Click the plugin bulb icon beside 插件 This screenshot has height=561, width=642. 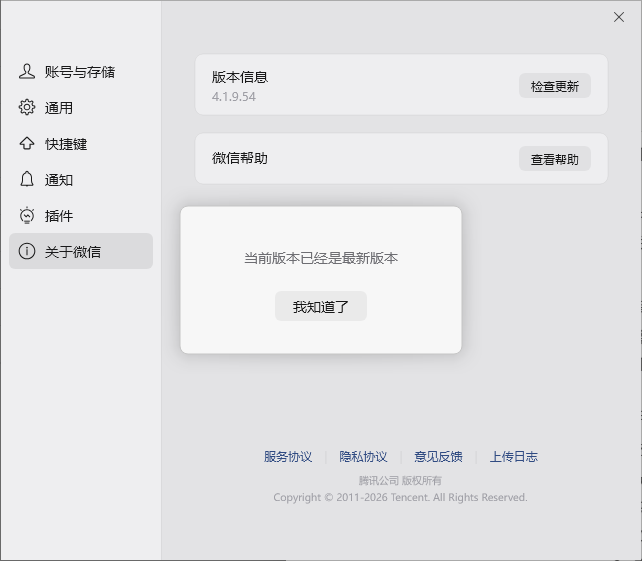(27, 215)
